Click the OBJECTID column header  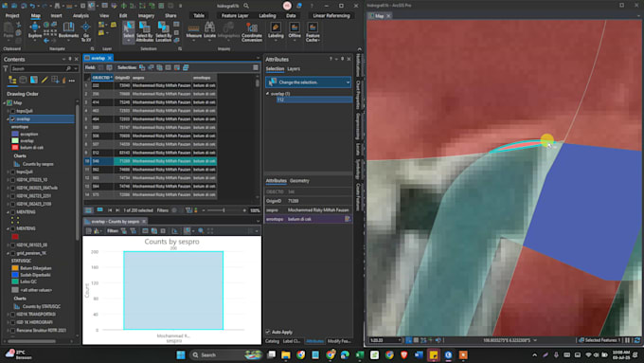coord(102,78)
